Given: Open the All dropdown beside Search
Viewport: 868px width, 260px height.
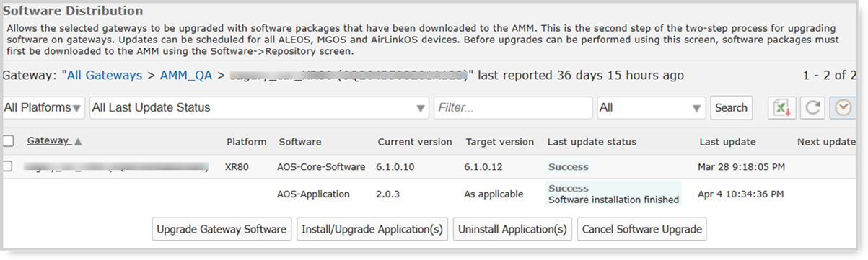Looking at the screenshot, I should (x=652, y=108).
